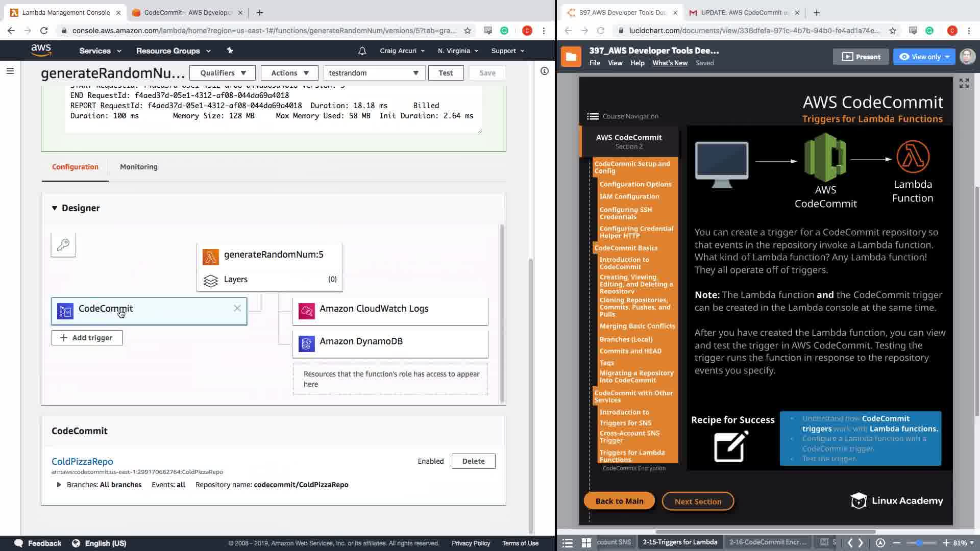The image size is (980, 551).
Task: Adjust the Lucidchart zoom slider
Action: coord(920,543)
